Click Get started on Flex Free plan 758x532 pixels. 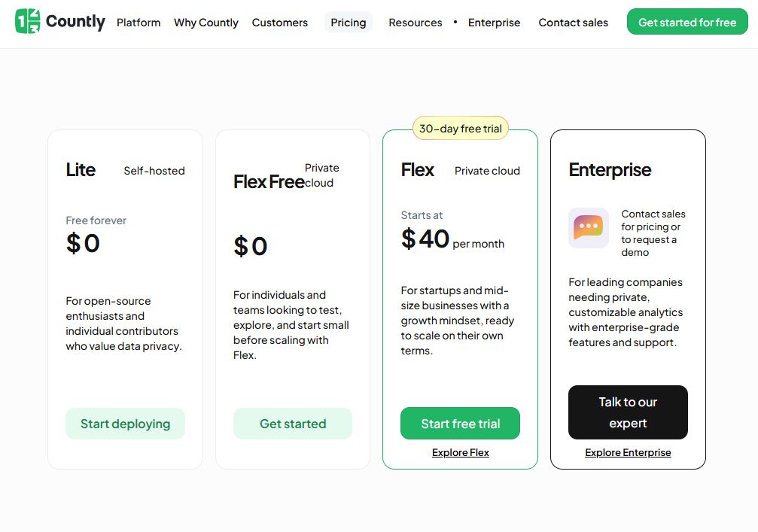point(292,424)
